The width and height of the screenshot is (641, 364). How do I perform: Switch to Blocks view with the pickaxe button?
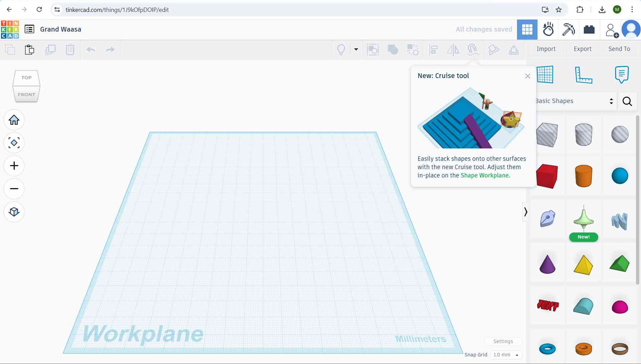568,29
